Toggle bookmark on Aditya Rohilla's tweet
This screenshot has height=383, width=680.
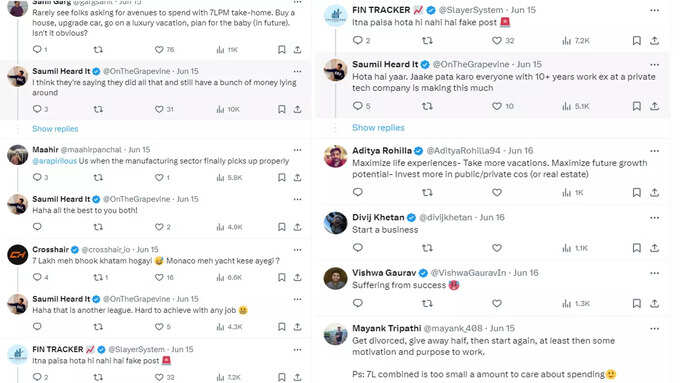[x=636, y=192]
